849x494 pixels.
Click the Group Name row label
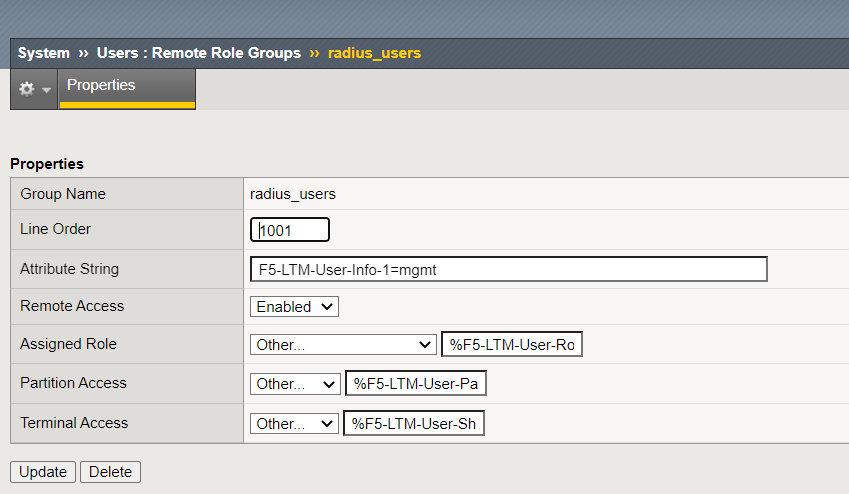pos(63,194)
